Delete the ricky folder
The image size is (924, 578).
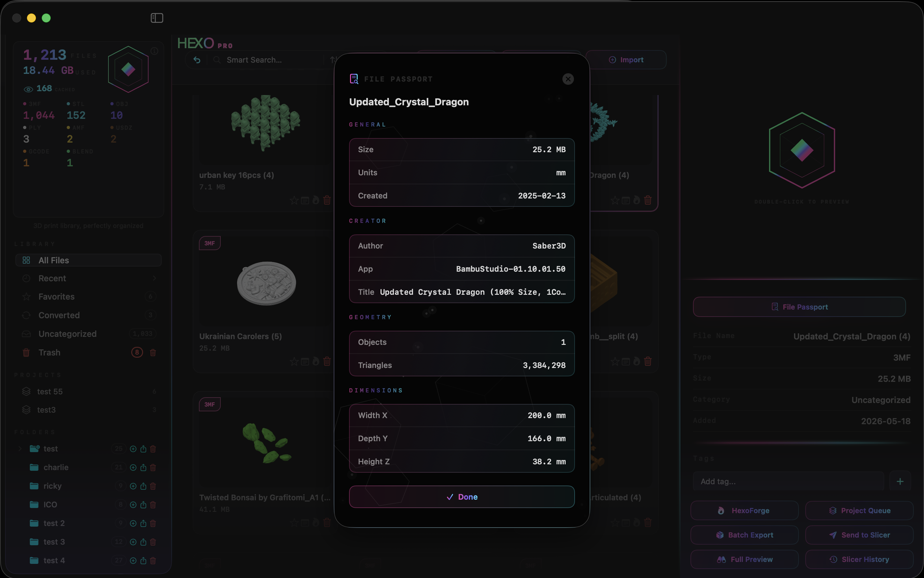click(153, 486)
